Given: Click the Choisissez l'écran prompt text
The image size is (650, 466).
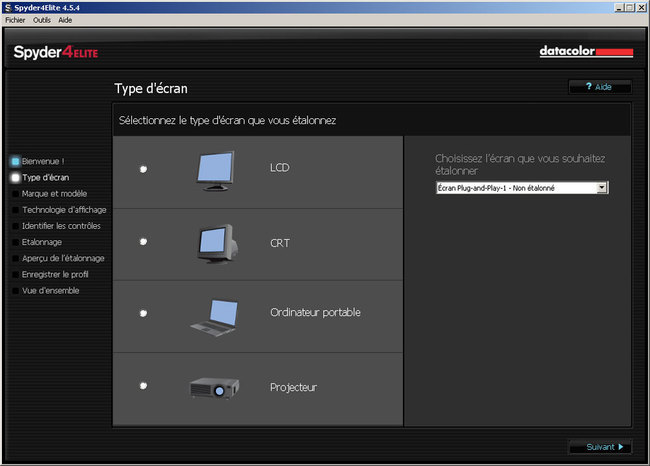Looking at the screenshot, I should point(520,165).
